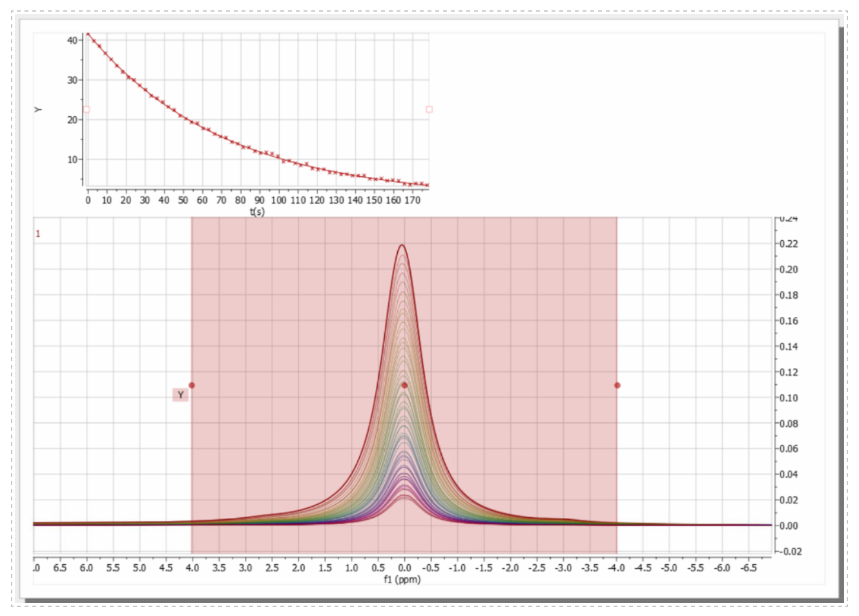
Task: Click the 0.22 tick on the intensity scale
Action: tap(789, 244)
